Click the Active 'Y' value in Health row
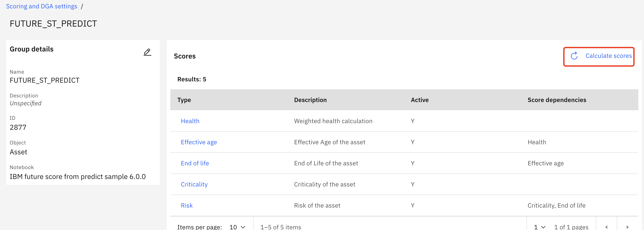Image resolution: width=644 pixels, height=230 pixels. pyautogui.click(x=412, y=121)
